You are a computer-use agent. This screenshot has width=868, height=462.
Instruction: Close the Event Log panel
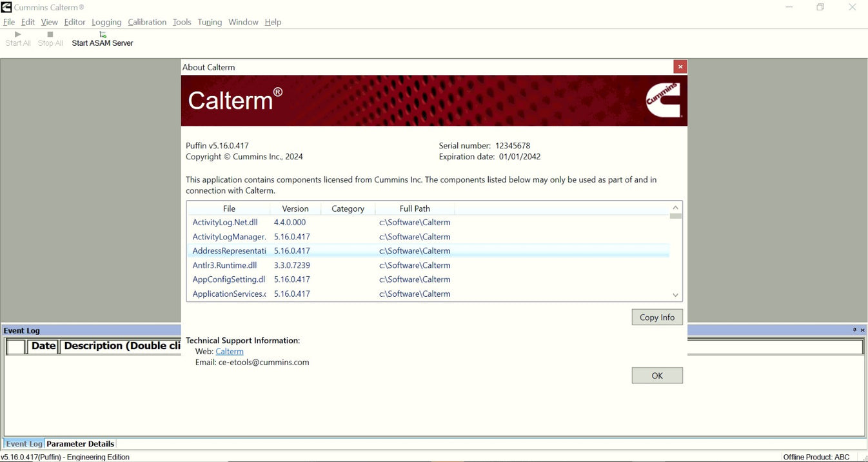[x=863, y=330]
